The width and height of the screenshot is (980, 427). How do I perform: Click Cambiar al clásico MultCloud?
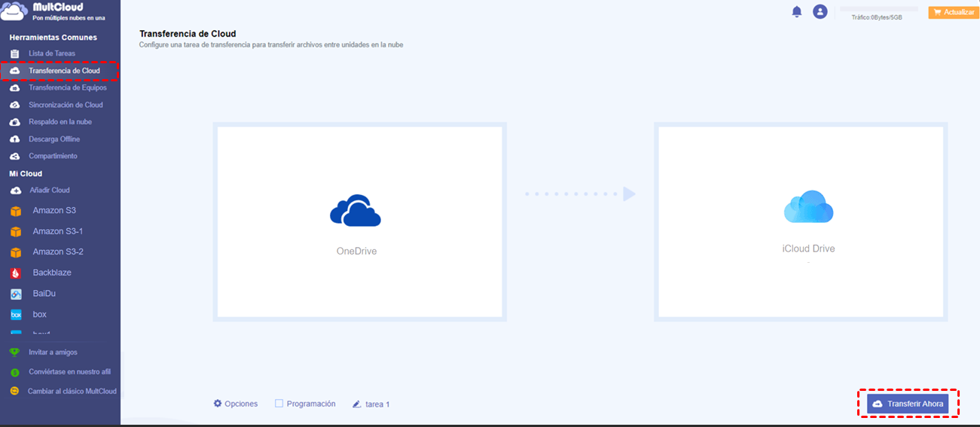pos(72,392)
